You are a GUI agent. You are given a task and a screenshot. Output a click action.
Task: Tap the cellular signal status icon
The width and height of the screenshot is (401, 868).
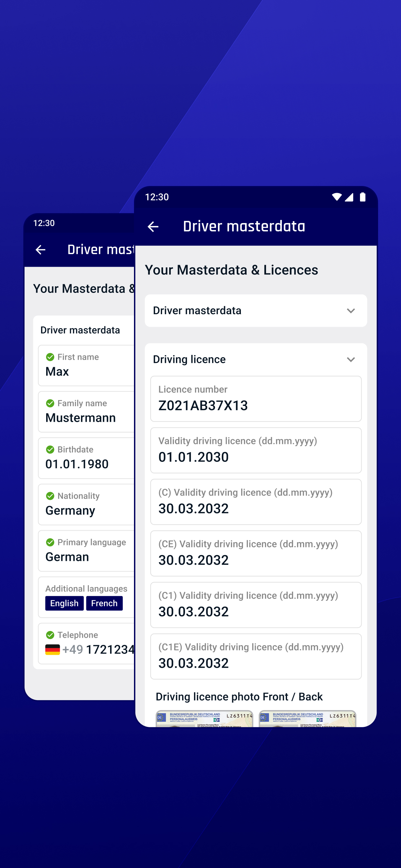349,197
